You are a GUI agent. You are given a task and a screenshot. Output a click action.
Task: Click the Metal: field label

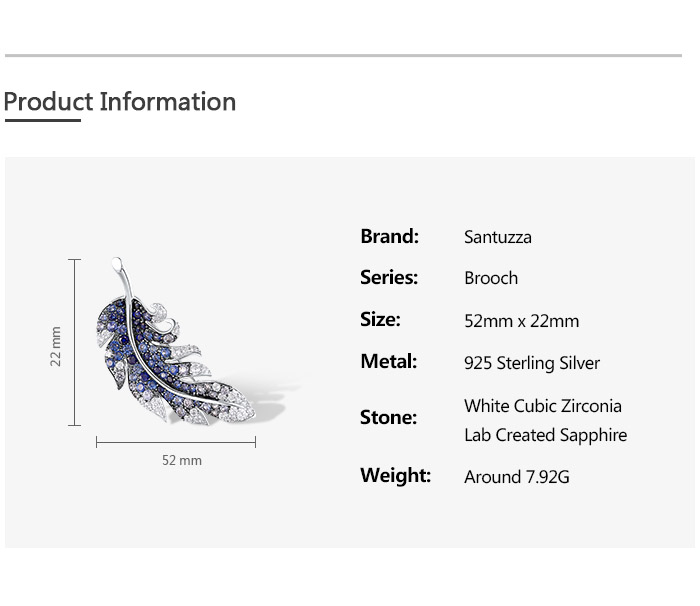click(x=388, y=362)
